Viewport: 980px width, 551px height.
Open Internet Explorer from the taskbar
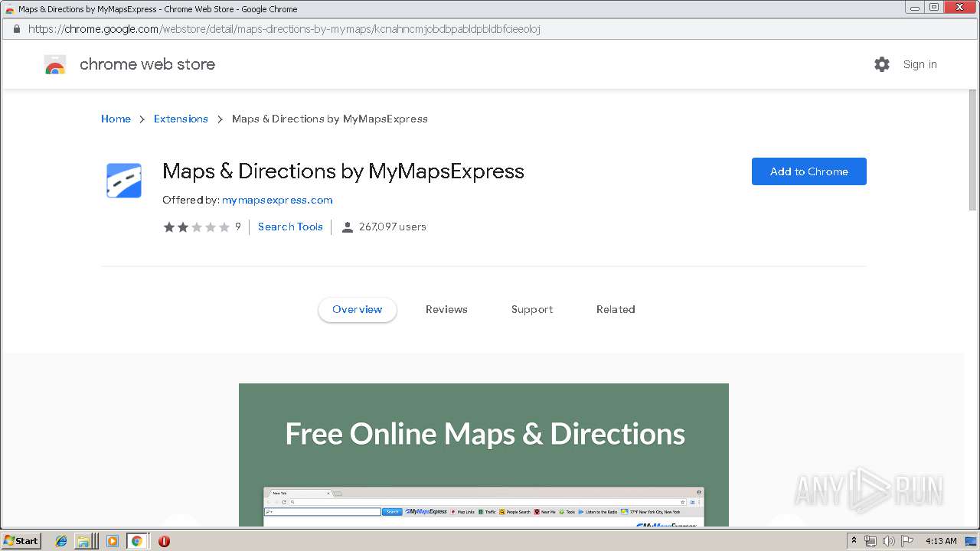click(x=61, y=541)
